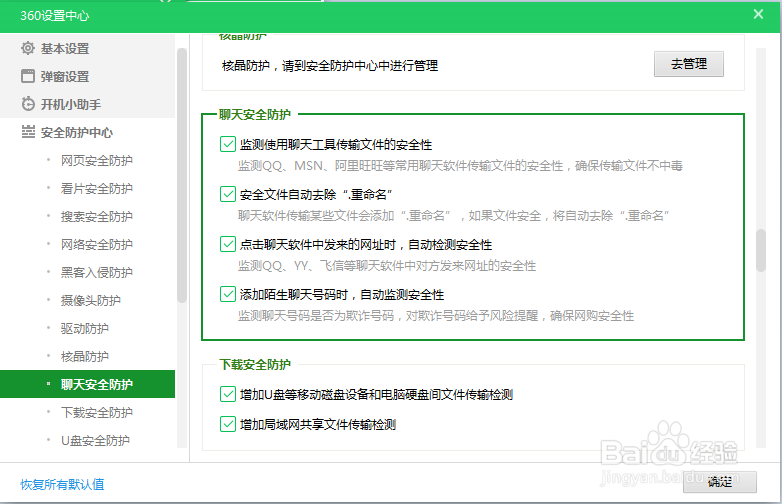The height and width of the screenshot is (504, 783).
Task: Click the 去管理 button
Action: click(689, 64)
